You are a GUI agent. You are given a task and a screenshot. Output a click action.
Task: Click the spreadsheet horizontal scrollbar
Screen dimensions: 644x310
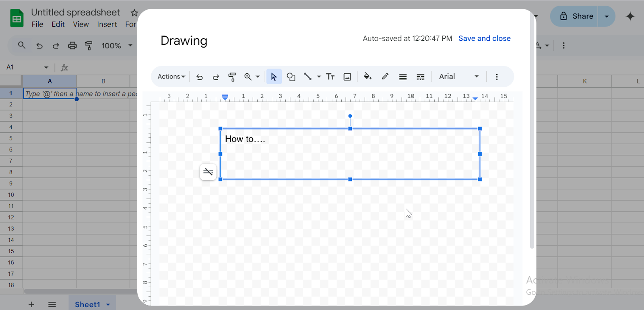(x=80, y=291)
